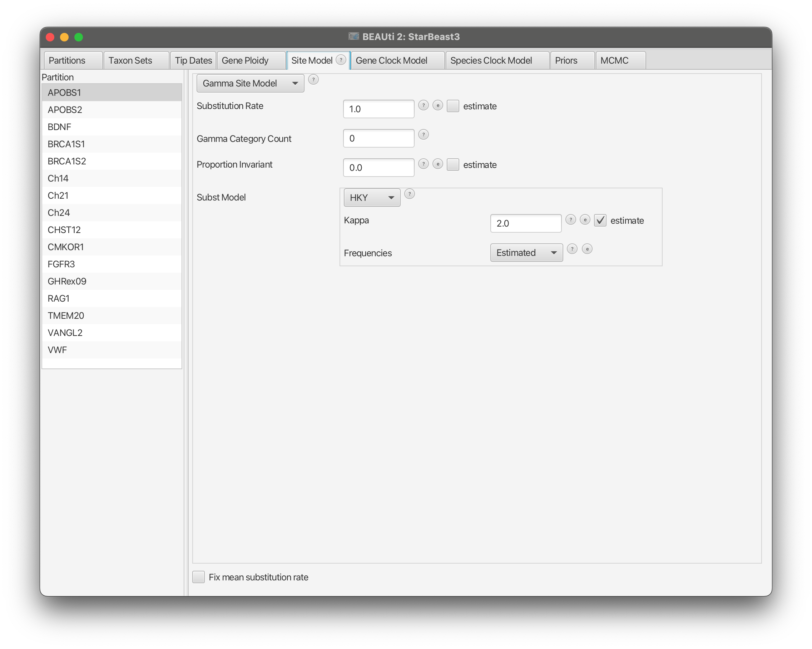This screenshot has height=649, width=812.
Task: Click help icon for Gamma Category Count
Action: pyautogui.click(x=423, y=134)
